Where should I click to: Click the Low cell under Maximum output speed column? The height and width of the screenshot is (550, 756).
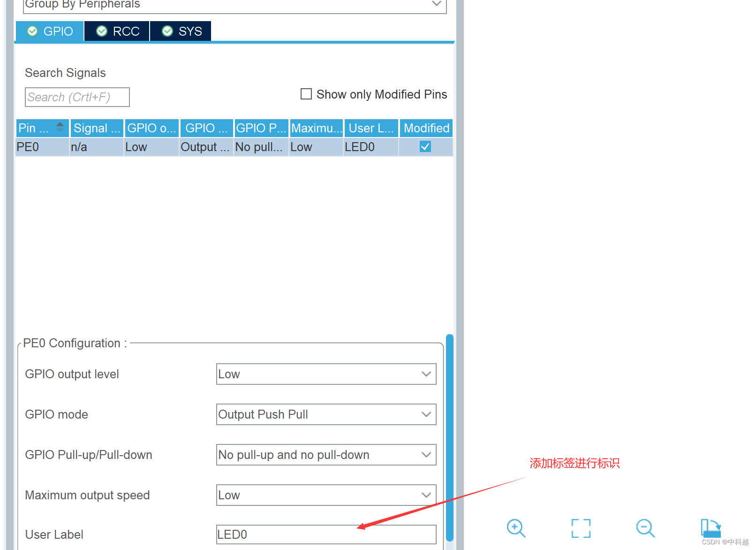[x=316, y=147]
